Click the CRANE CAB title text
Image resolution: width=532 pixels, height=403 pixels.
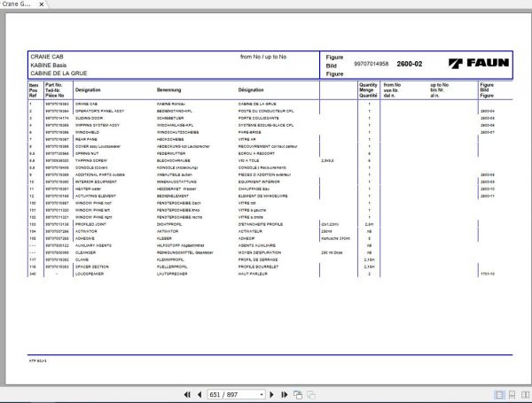47,57
